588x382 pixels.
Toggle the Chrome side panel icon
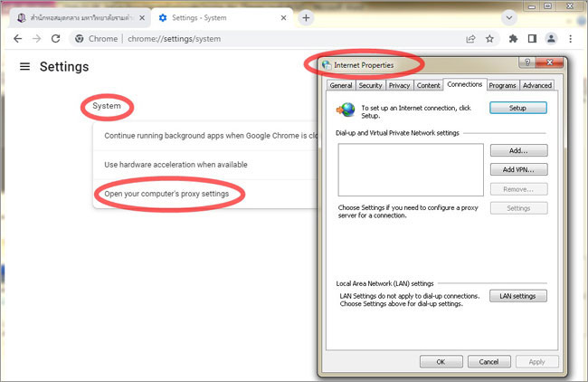click(x=533, y=39)
